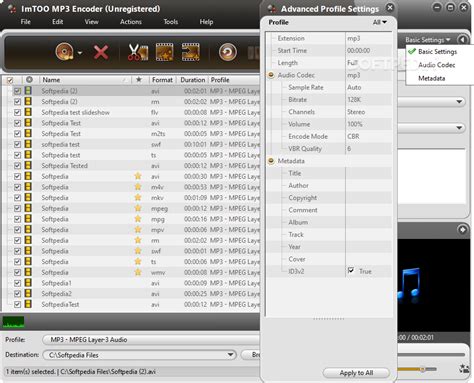Click the star on the Softpedia m4v row

coord(138,187)
